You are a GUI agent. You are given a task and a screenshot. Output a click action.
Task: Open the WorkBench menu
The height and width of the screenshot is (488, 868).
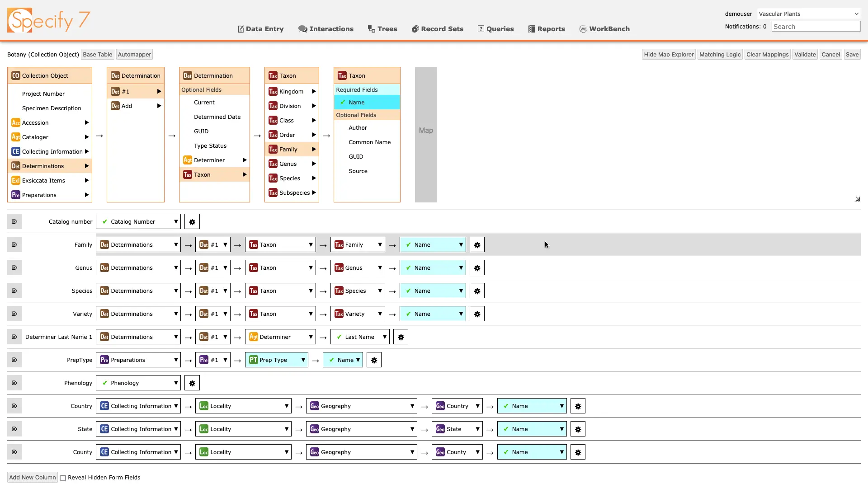pos(604,29)
